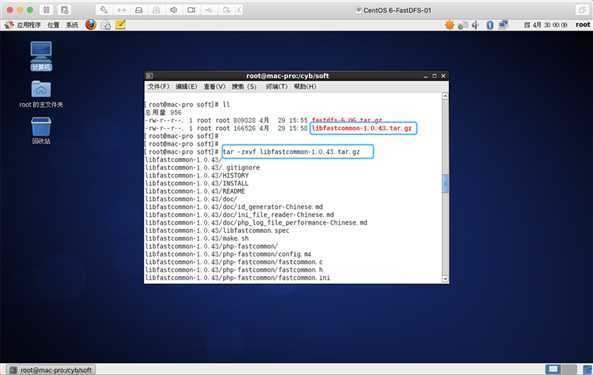Click the ll command prompt line

point(187,104)
